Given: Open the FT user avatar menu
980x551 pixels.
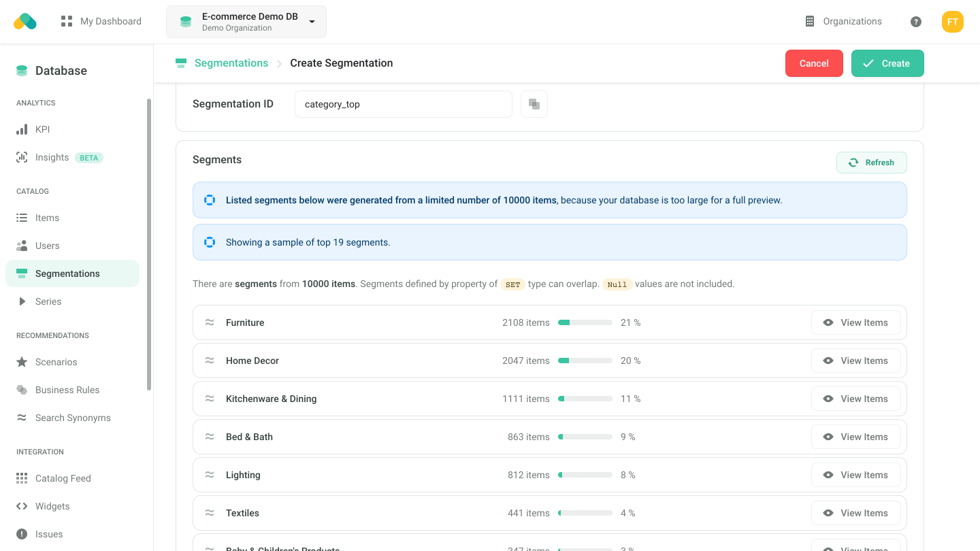Looking at the screenshot, I should click(x=953, y=22).
